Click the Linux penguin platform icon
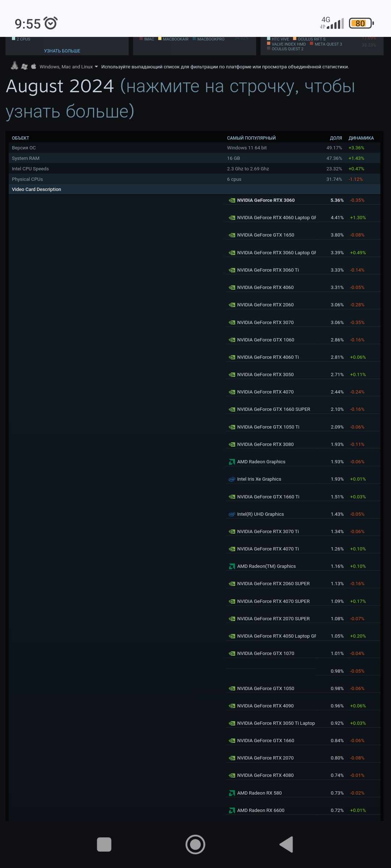The width and height of the screenshot is (391, 868). [x=14, y=66]
